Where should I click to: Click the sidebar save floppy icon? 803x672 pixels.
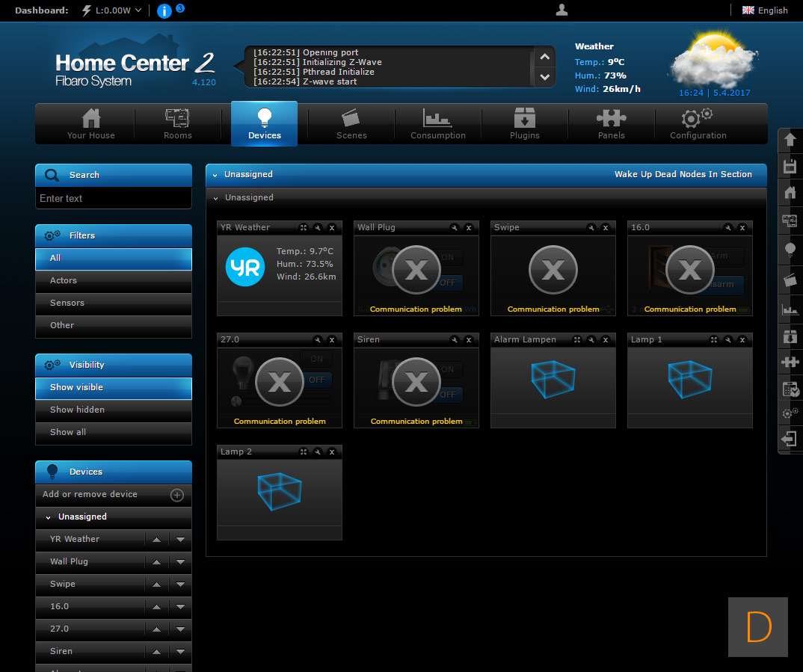pyautogui.click(x=790, y=166)
